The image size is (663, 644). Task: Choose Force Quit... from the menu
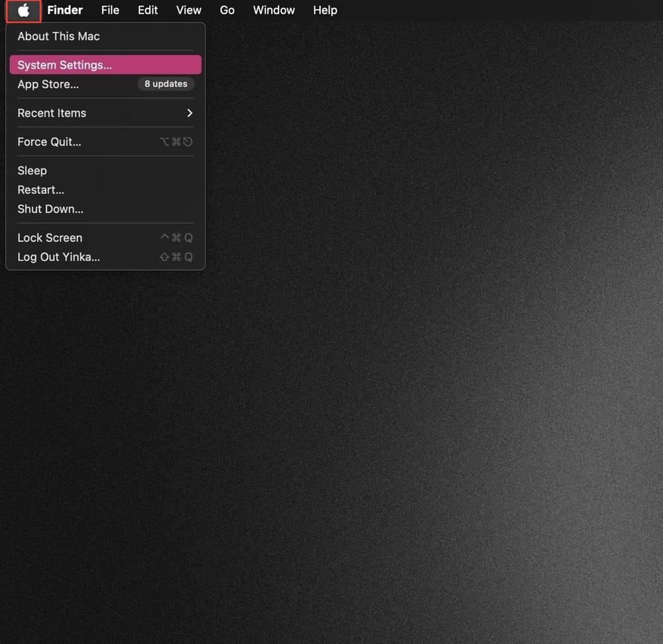pyautogui.click(x=49, y=142)
